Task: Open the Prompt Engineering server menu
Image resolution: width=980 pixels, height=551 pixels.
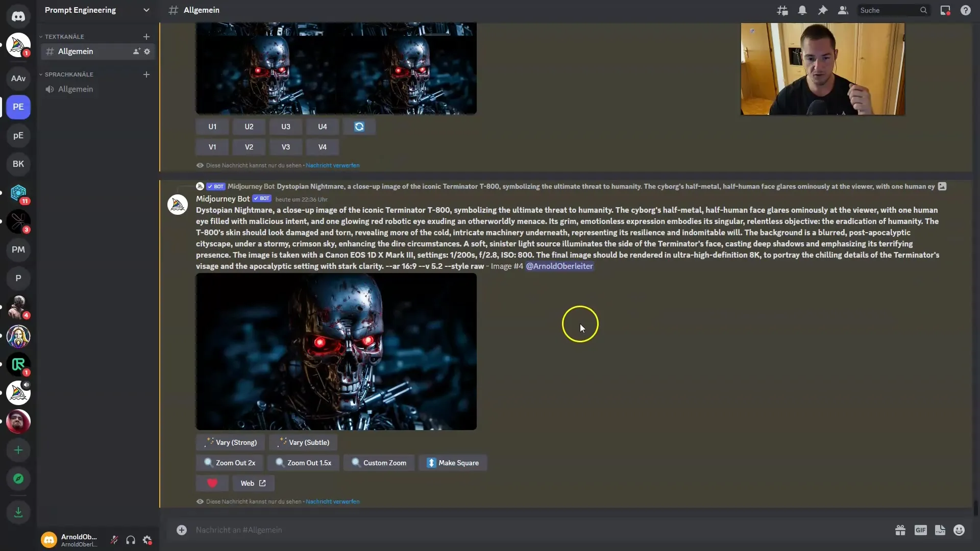Action: coord(97,10)
